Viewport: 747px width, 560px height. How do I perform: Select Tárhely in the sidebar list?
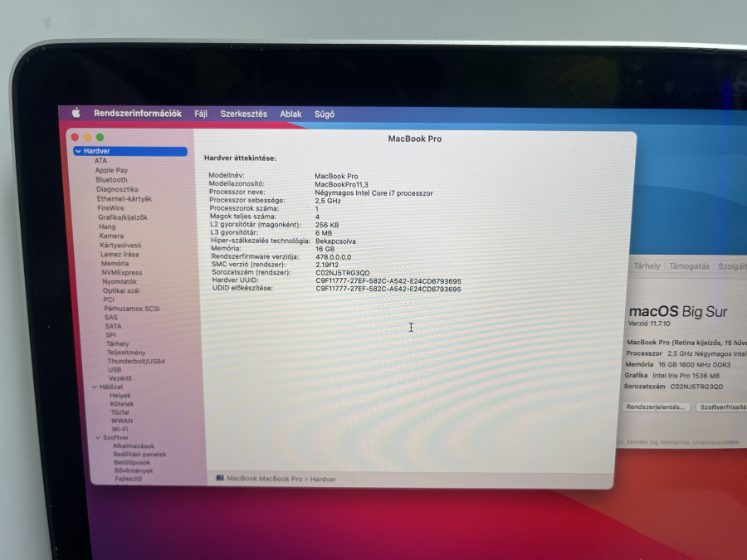tap(118, 343)
